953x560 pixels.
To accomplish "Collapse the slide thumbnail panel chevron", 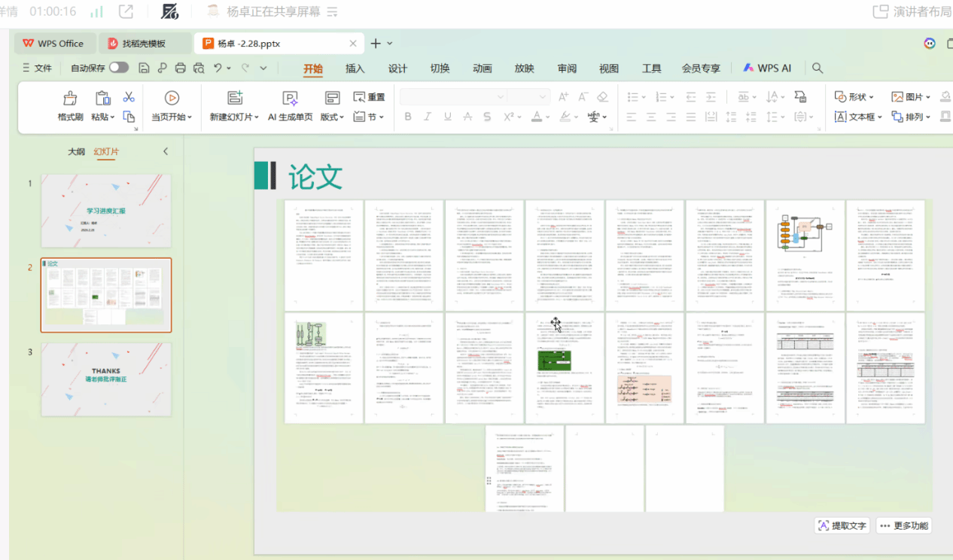I will (x=166, y=152).
